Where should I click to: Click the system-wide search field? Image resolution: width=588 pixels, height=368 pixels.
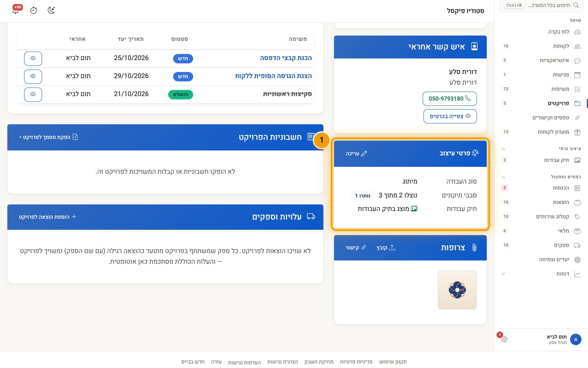(541, 5)
